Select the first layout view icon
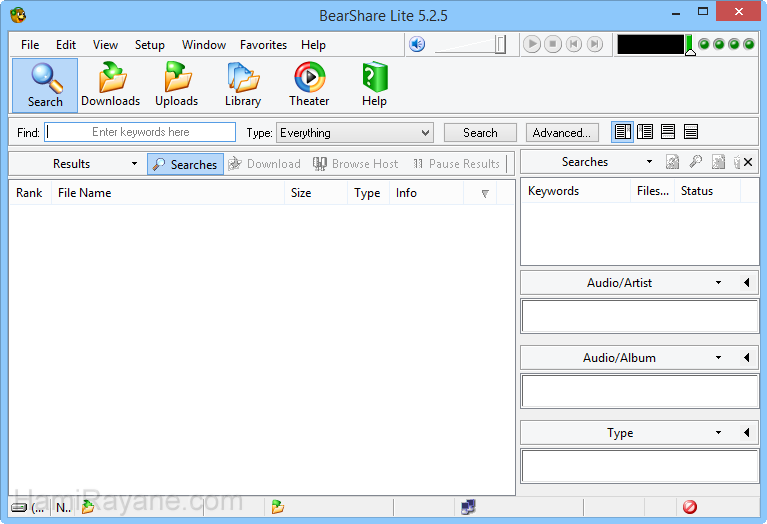This screenshot has height=524, width=767. pyautogui.click(x=622, y=132)
